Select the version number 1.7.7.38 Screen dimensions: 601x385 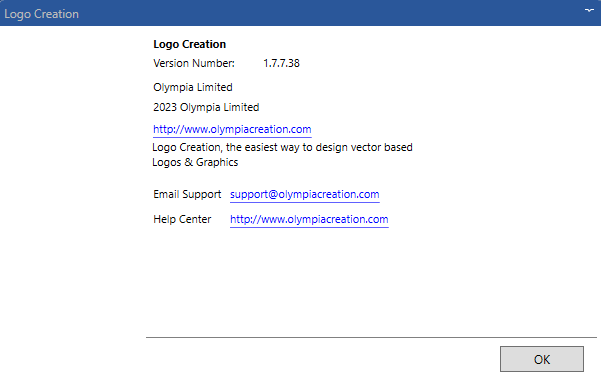[x=281, y=63]
